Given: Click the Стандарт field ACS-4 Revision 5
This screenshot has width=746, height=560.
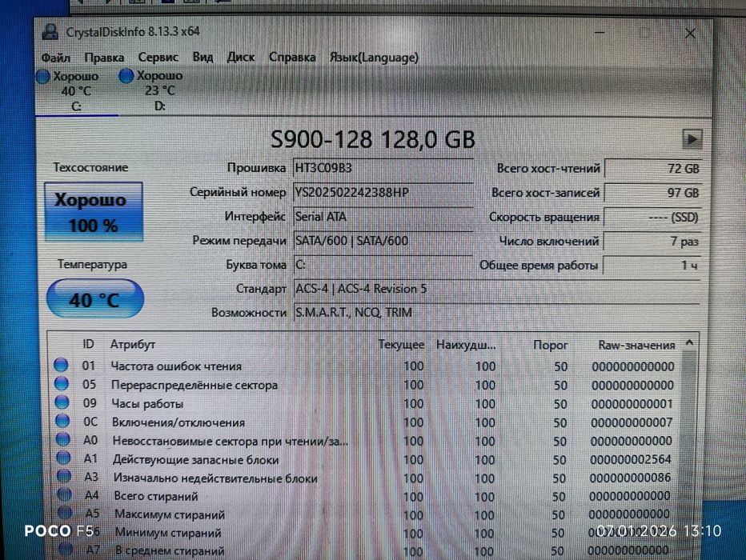Looking at the screenshot, I should (497, 289).
